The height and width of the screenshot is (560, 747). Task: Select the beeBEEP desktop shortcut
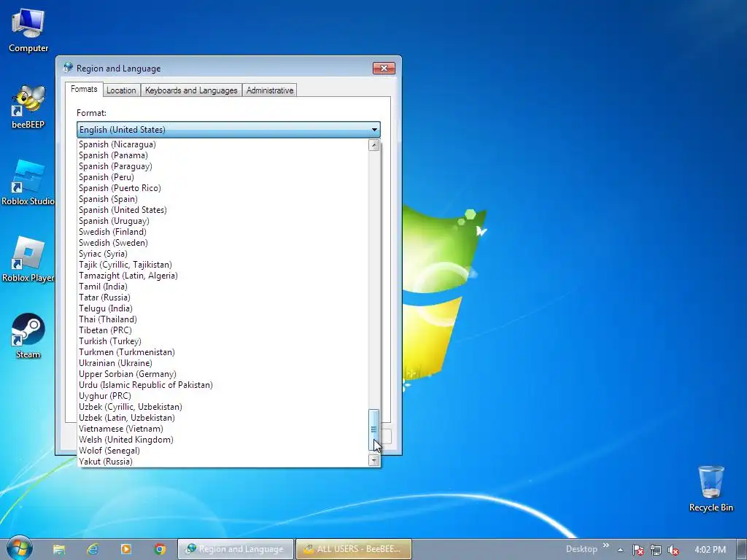tap(28, 106)
